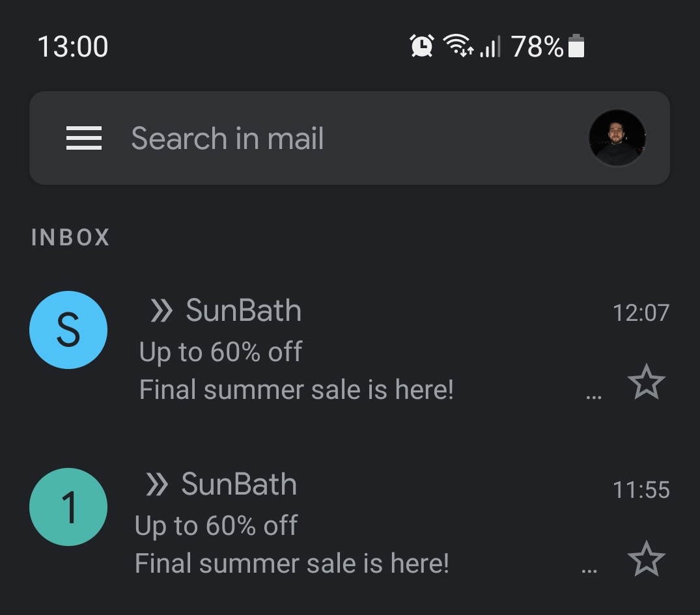The image size is (700, 615).
Task: Tap the battery status icon
Action: [x=576, y=47]
